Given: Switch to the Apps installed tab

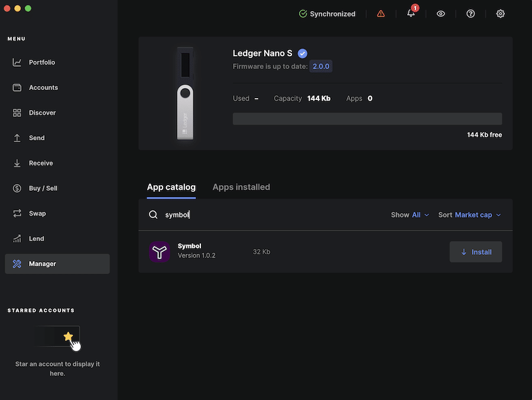Looking at the screenshot, I should point(241,187).
